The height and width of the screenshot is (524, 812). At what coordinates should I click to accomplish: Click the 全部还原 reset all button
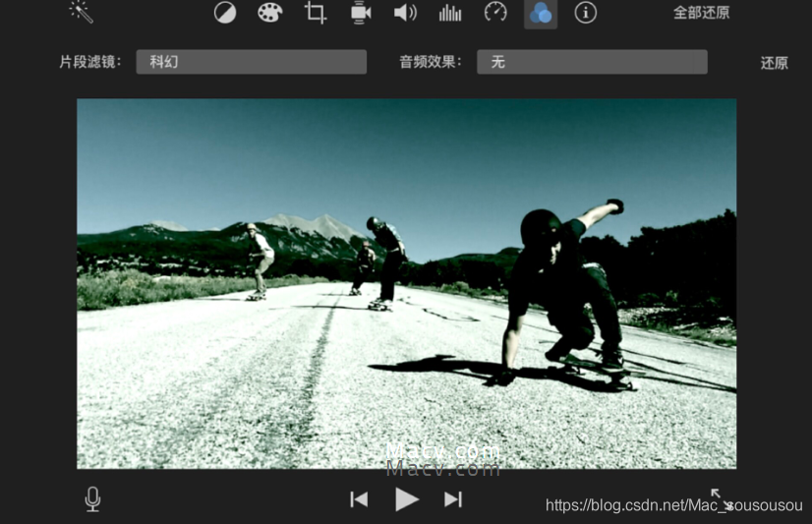[x=701, y=13]
